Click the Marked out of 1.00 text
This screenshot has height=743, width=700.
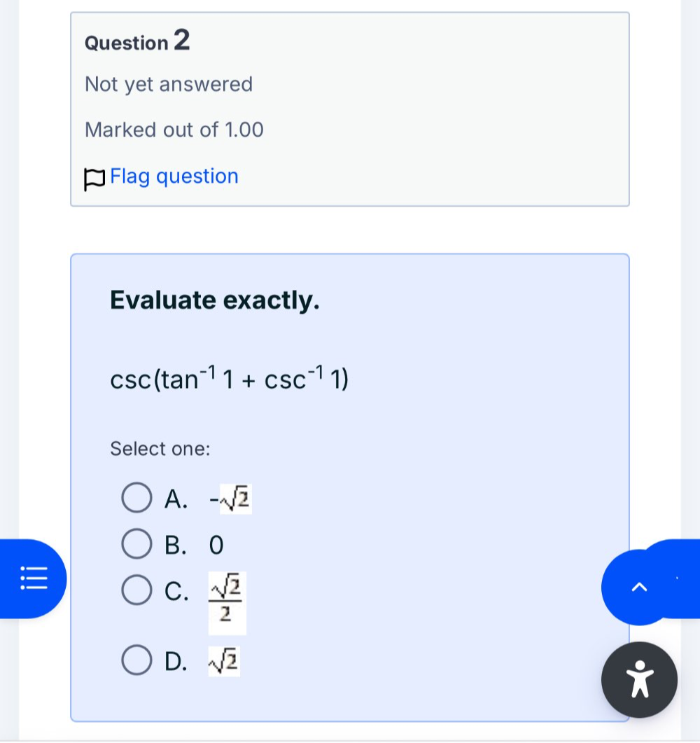[174, 130]
